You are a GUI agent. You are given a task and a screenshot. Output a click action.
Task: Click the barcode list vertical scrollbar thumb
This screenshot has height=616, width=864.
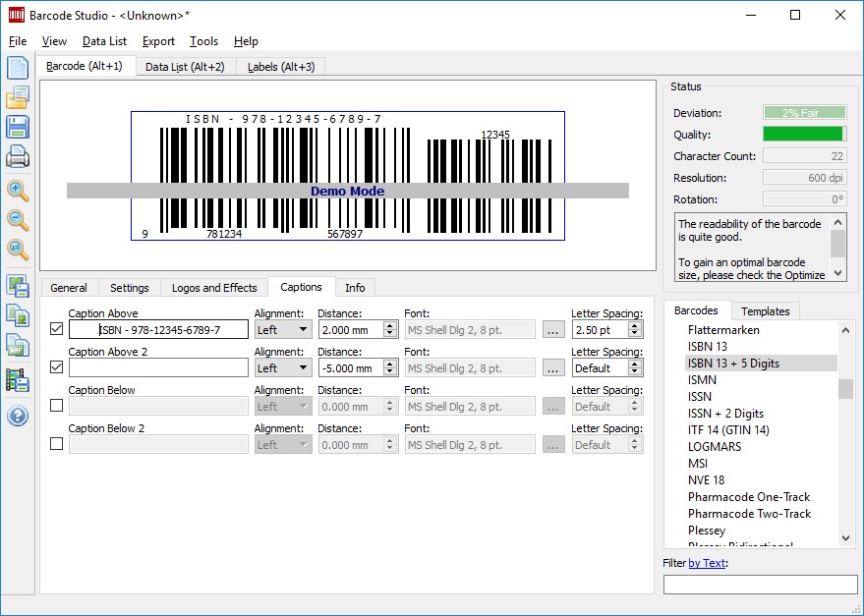click(845, 389)
